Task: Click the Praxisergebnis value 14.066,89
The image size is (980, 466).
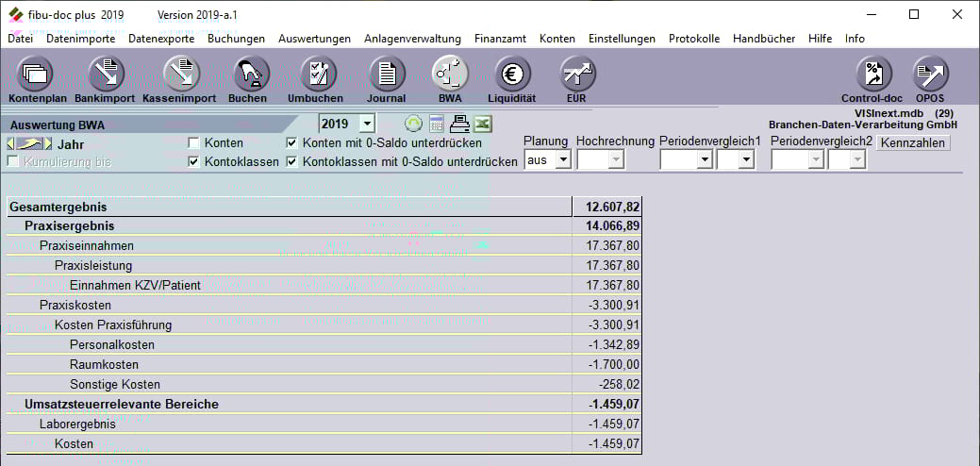Action: click(x=612, y=226)
